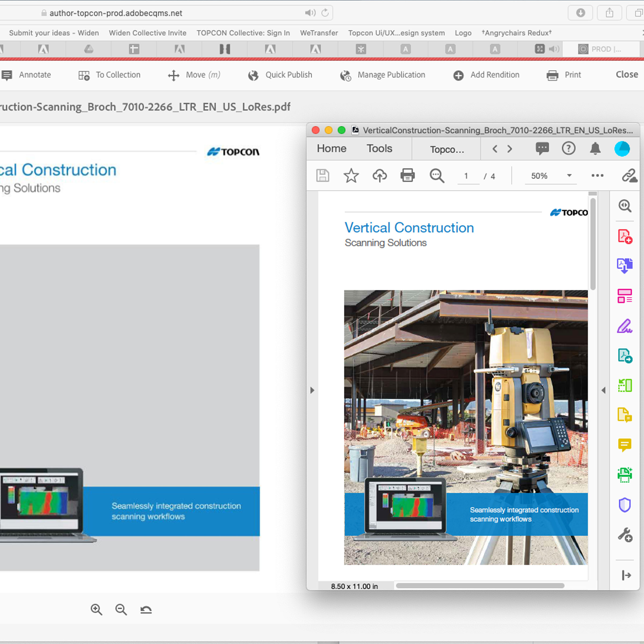Open the search tools magnifier in Acrobat sidebar

pos(625,206)
